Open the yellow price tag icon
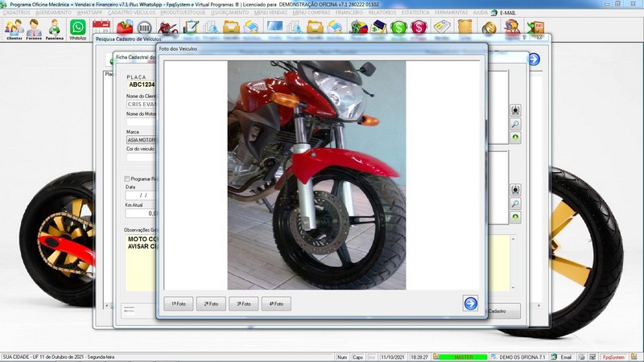The image size is (644, 362). 442,27
